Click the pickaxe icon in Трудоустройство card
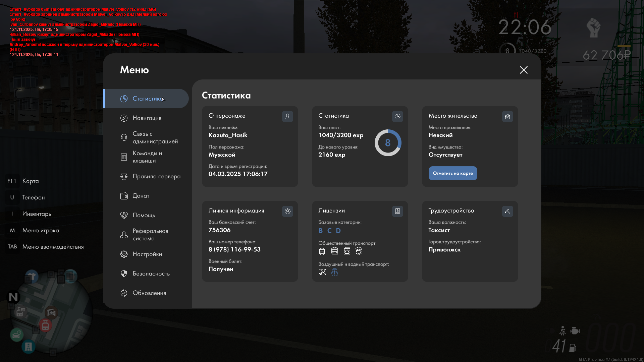This screenshot has height=362, width=644. pos(507,211)
